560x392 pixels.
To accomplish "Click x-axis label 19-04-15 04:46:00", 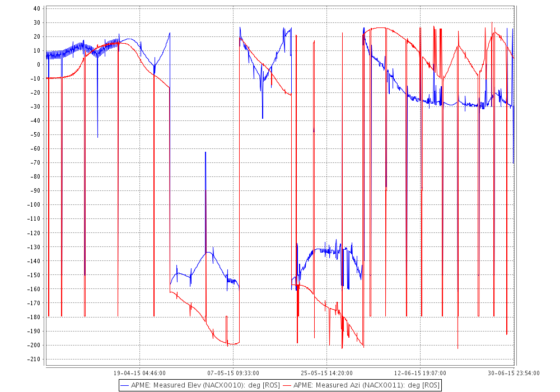I will point(139,373).
